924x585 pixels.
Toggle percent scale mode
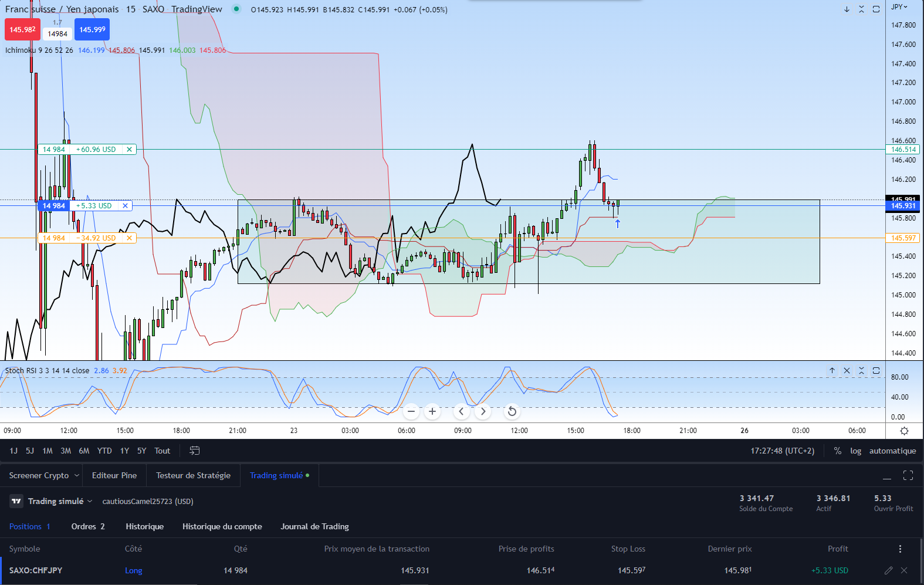pyautogui.click(x=838, y=451)
